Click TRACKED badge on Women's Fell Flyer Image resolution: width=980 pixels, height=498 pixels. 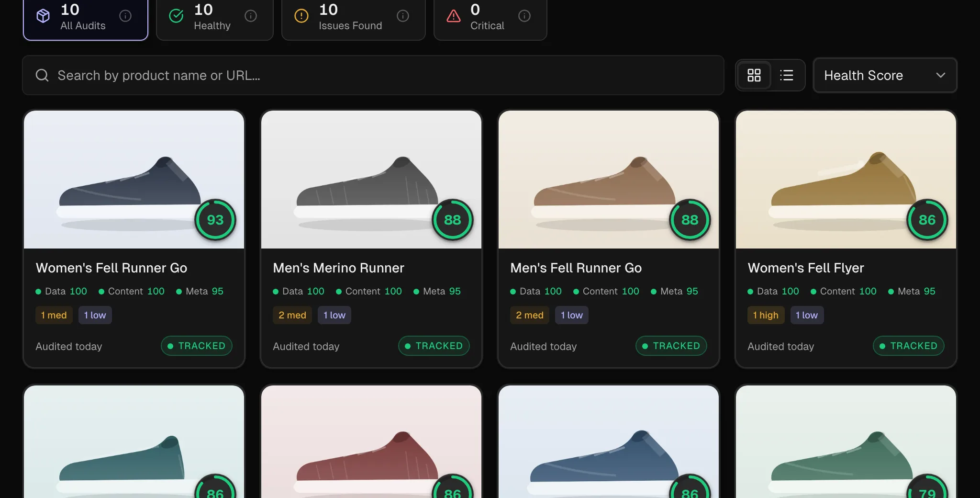[x=909, y=346]
